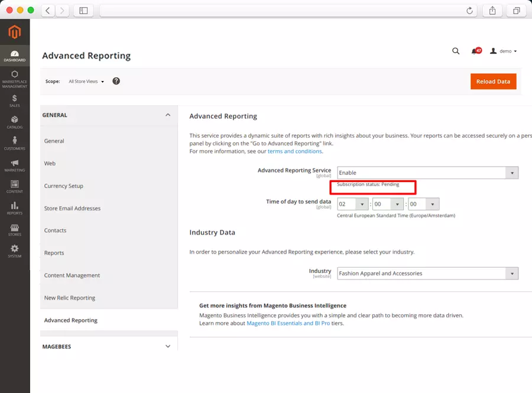Open the Marketing menu
The image size is (532, 393).
15,165
